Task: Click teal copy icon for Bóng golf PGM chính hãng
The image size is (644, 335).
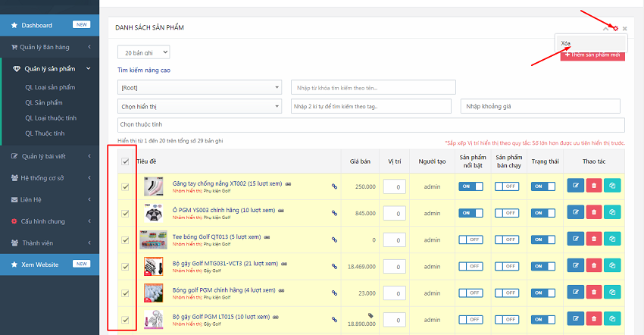Action: [611, 293]
